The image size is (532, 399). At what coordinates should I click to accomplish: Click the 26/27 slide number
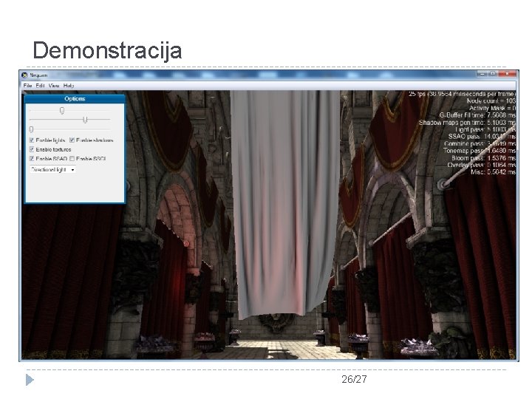point(354,379)
